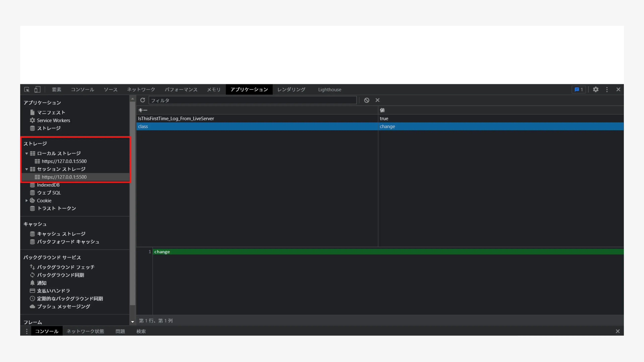Image resolution: width=644 pixels, height=362 pixels.
Task: Click the Cookie icon
Action: (32, 200)
